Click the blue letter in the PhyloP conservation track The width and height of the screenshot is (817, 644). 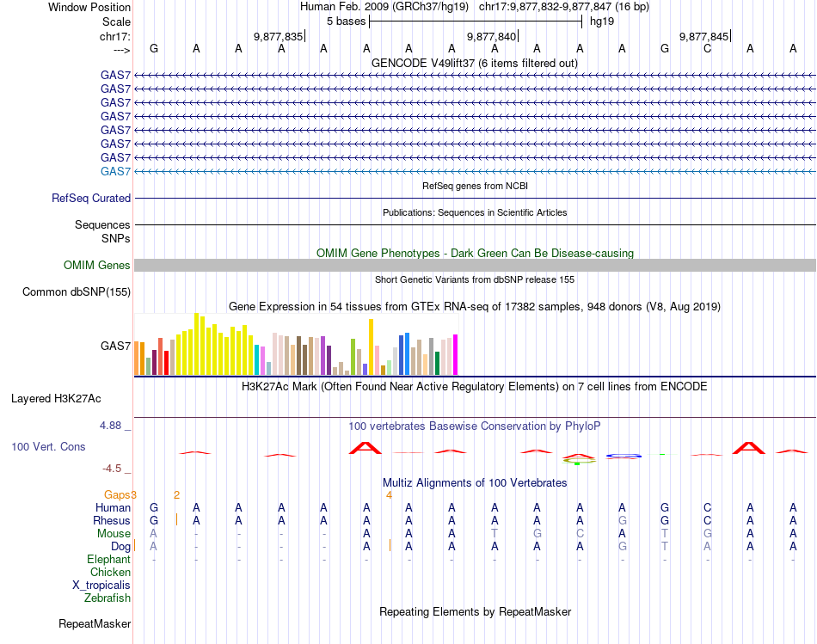[x=623, y=457]
